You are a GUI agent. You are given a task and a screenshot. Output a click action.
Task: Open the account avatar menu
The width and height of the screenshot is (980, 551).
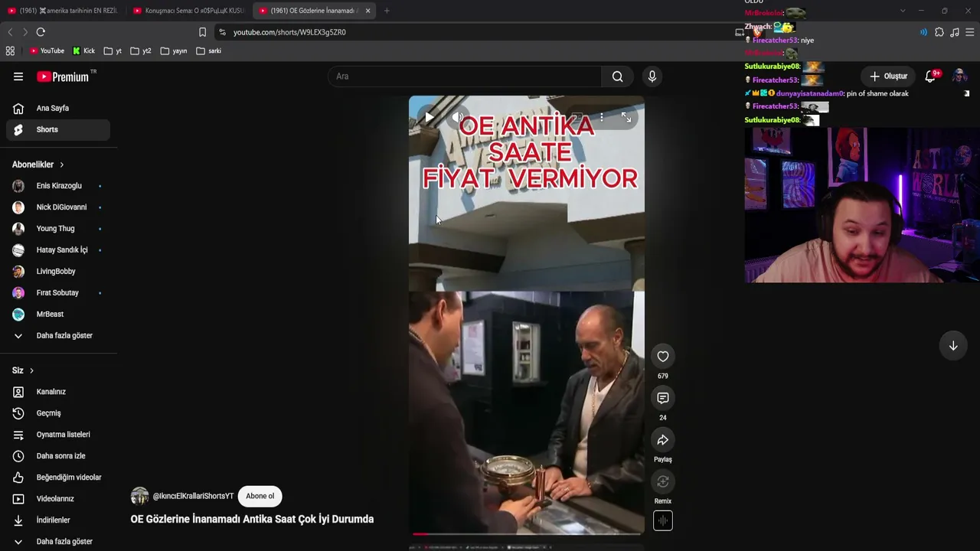(x=959, y=77)
